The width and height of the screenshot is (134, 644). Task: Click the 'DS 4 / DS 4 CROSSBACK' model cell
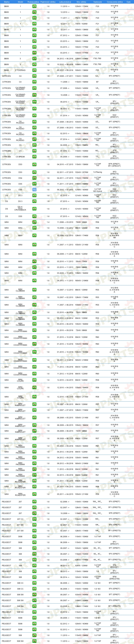tap(20, 208)
